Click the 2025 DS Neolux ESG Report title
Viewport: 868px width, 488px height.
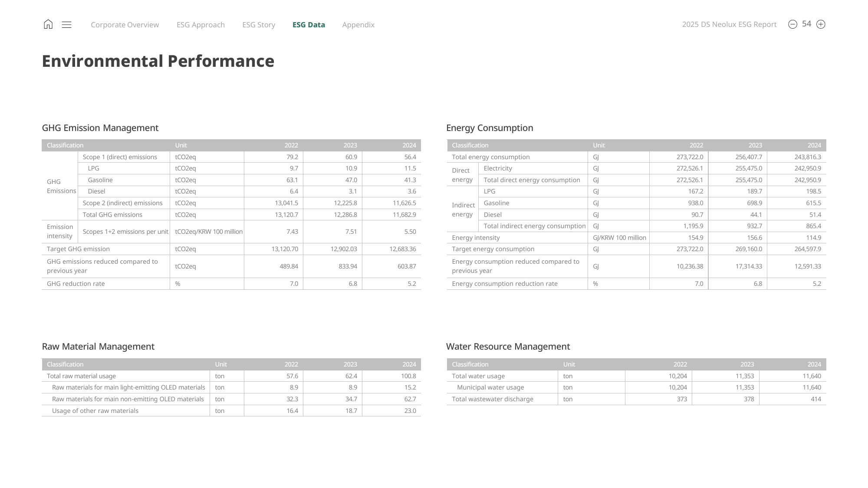[729, 24]
